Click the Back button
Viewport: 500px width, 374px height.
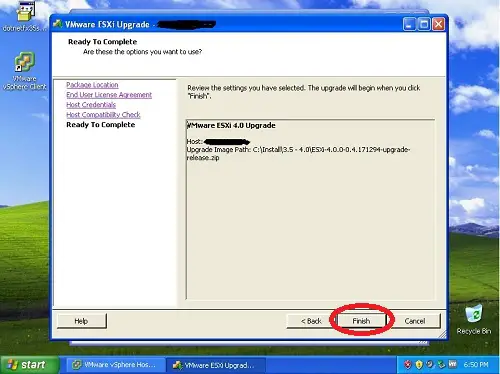tap(311, 321)
